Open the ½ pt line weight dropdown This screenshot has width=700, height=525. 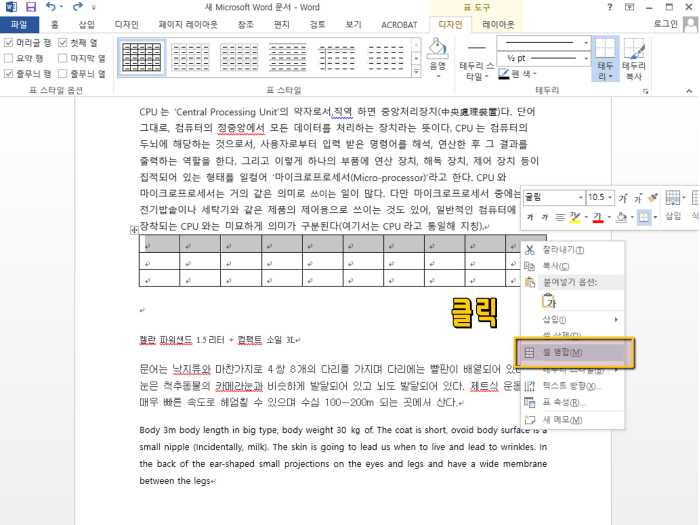[x=586, y=58]
